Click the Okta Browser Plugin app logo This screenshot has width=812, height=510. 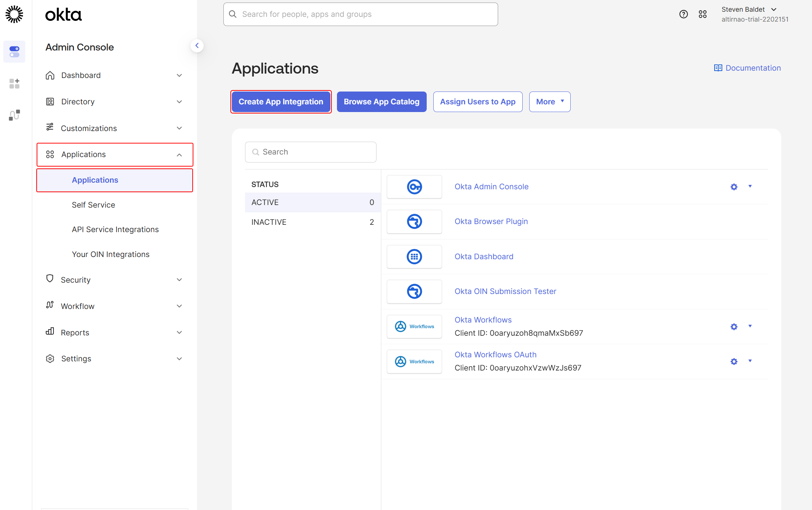pos(414,222)
